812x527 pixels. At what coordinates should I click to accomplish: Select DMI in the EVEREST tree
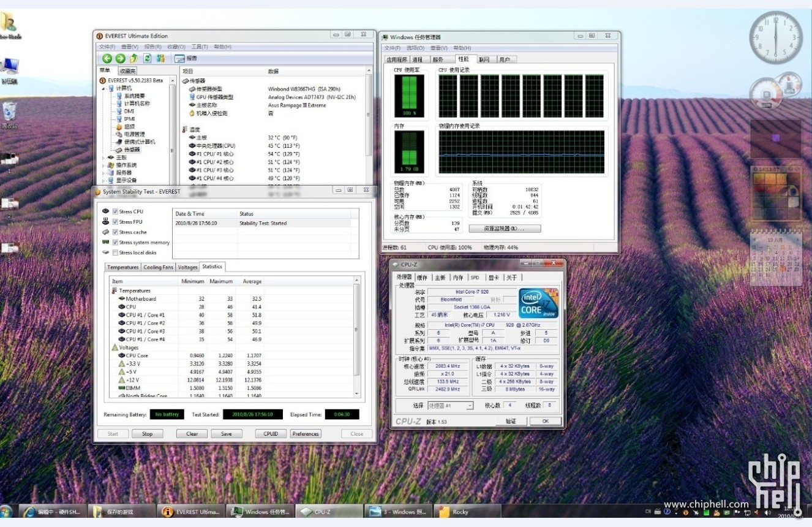pyautogui.click(x=129, y=111)
